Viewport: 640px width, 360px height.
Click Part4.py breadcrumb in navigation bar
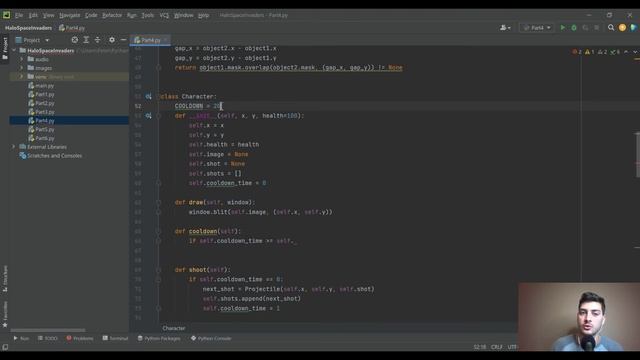[72, 28]
